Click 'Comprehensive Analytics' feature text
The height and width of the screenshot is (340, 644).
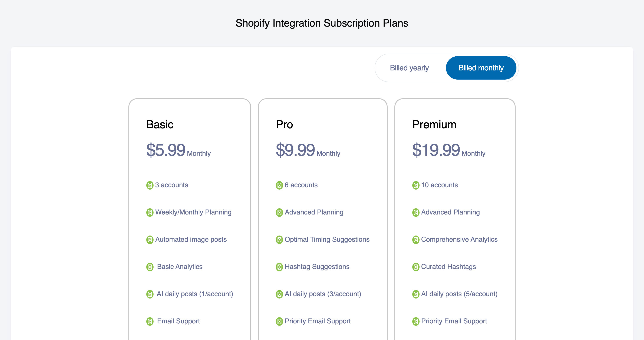[x=459, y=240]
